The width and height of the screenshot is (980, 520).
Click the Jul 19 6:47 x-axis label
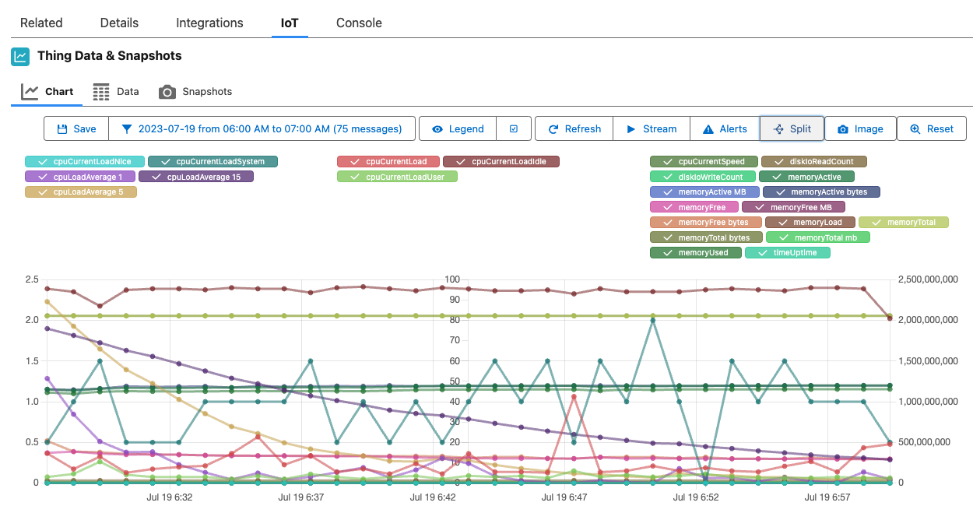point(565,496)
